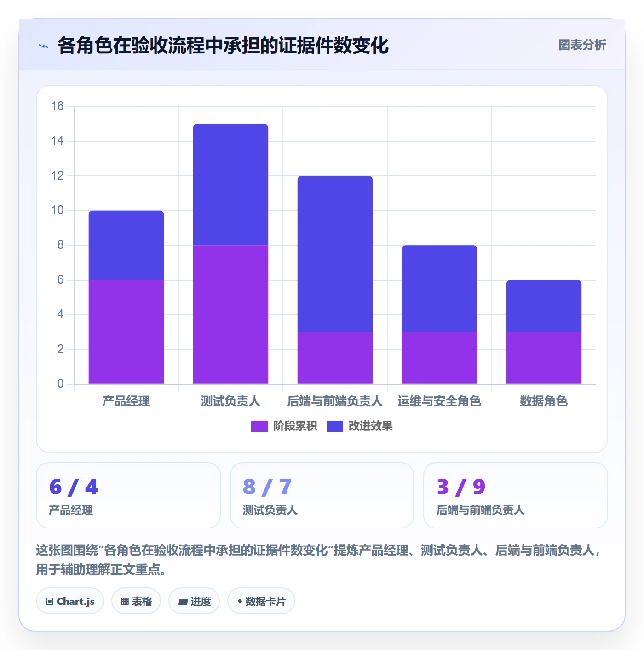The height and width of the screenshot is (650, 644).
Task: Open the 6 / 4 产品经理 data card
Action: [x=128, y=495]
